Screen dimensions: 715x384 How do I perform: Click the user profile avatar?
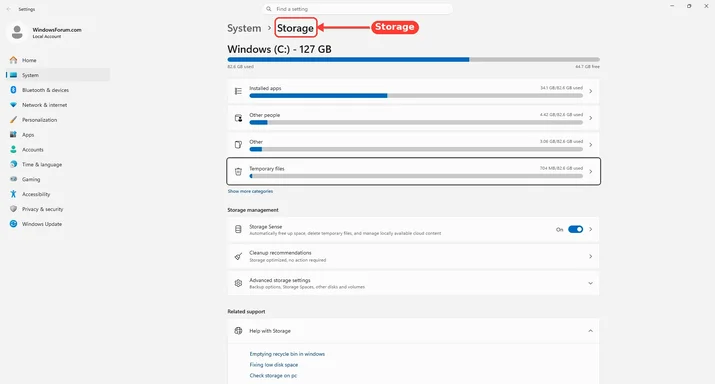point(17,32)
